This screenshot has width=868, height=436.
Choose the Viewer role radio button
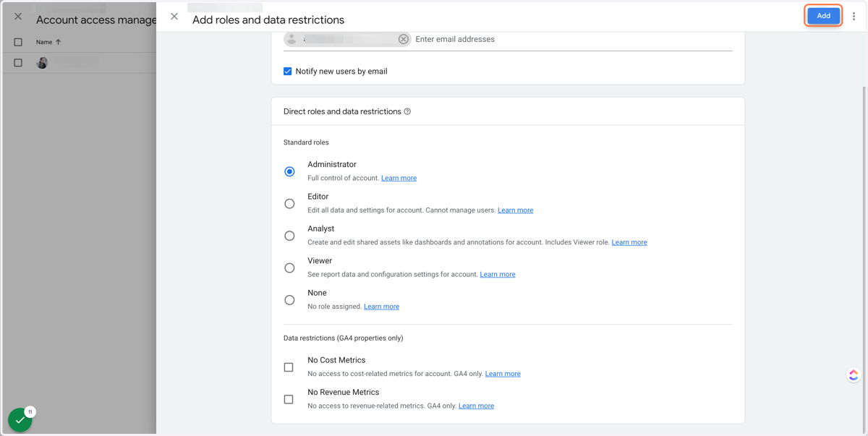point(289,268)
